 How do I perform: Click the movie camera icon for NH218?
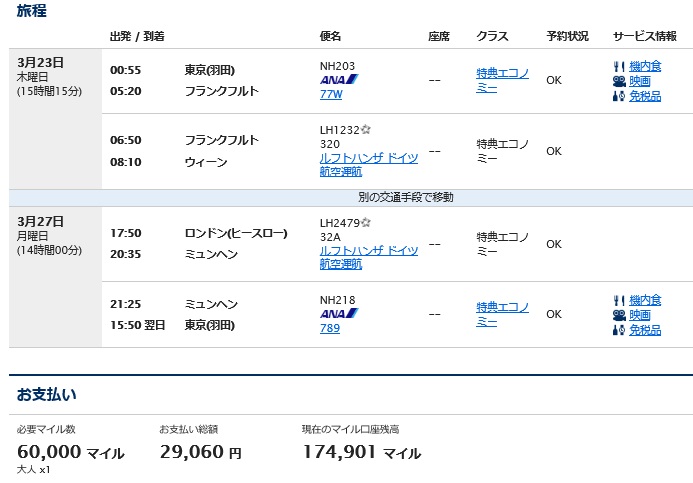click(619, 316)
